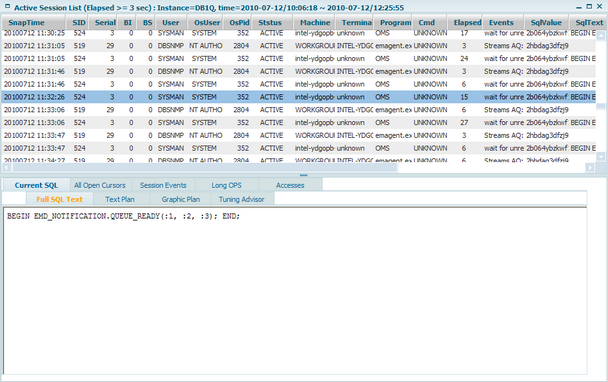The width and height of the screenshot is (608, 382).
Task: Select the Text Plan sub-tab
Action: [x=120, y=199]
